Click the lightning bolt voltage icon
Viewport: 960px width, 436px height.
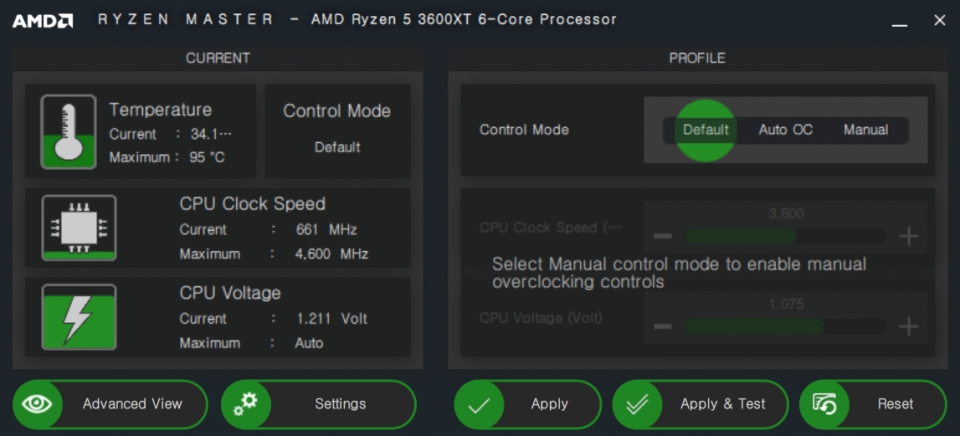tap(78, 317)
